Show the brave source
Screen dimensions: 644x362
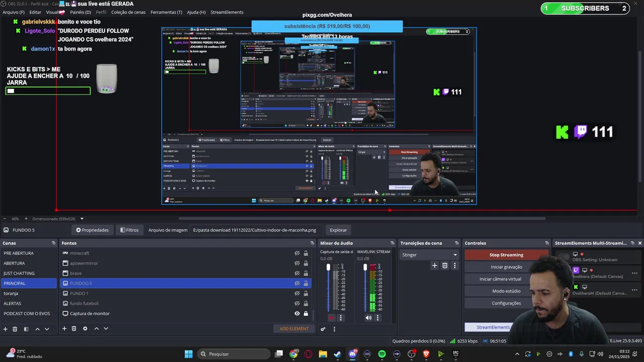click(297, 274)
